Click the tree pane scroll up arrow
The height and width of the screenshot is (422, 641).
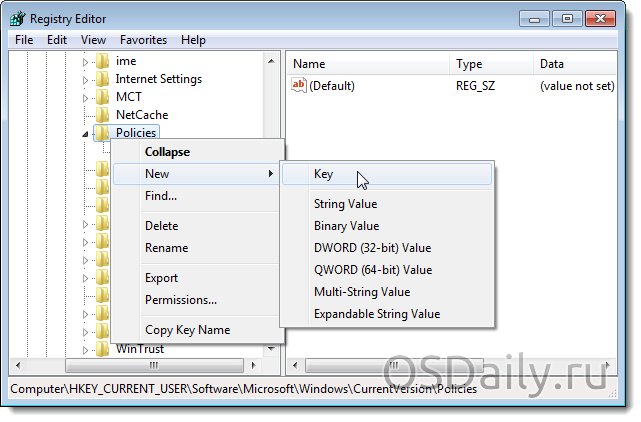[272, 62]
